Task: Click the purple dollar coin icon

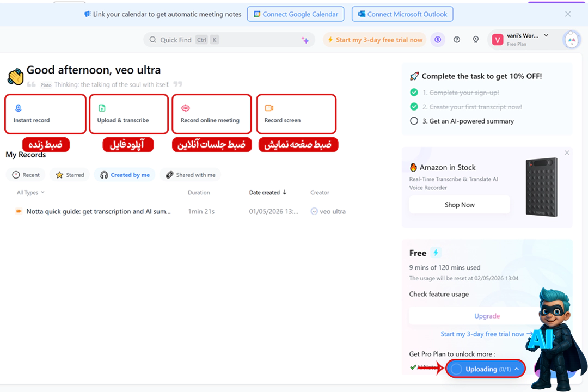Action: click(x=437, y=40)
